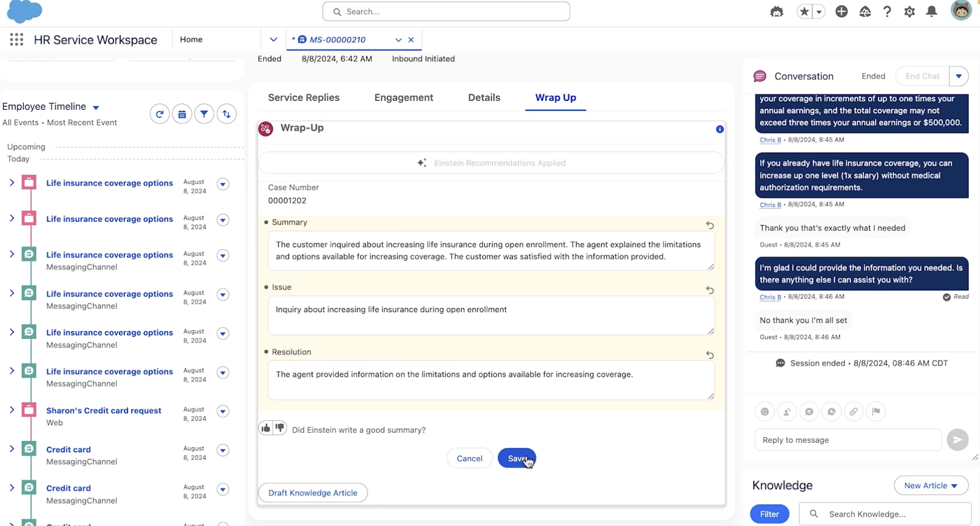The width and height of the screenshot is (980, 526).
Task: Click the attachment paperclip icon in conversation
Action: (x=854, y=411)
